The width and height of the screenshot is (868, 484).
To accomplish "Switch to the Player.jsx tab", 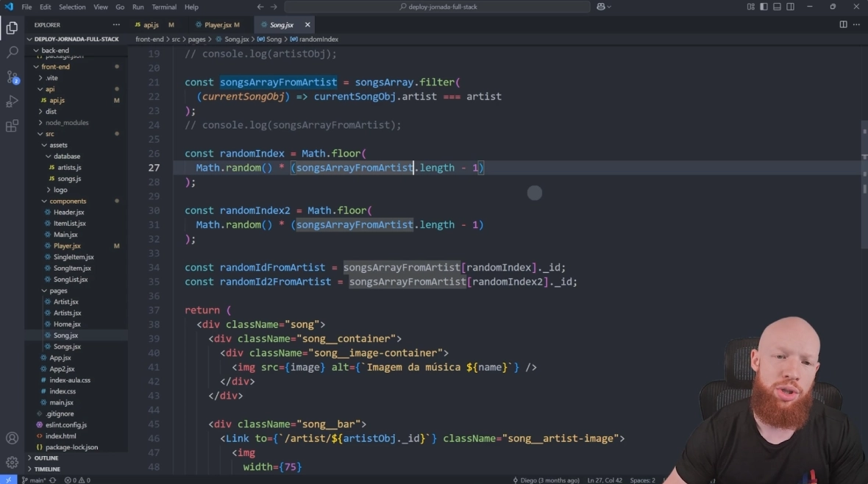I will pyautogui.click(x=218, y=25).
